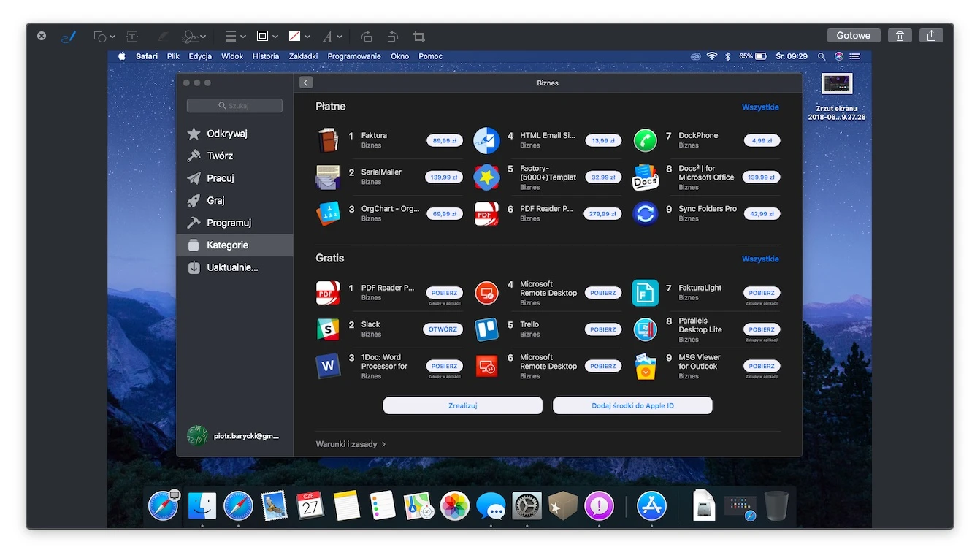Open Finder from the Dock
The image size is (980, 558).
(202, 505)
